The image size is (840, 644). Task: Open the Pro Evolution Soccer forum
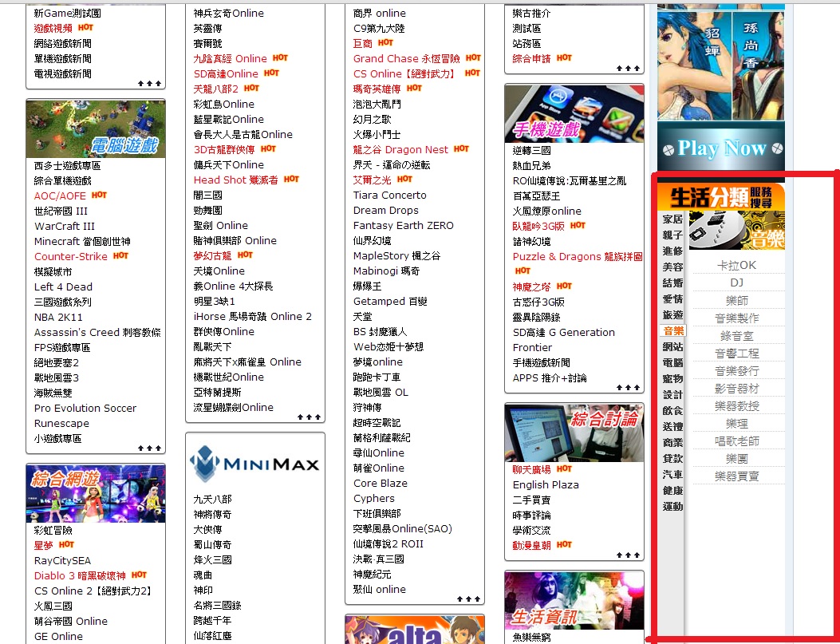(x=85, y=409)
